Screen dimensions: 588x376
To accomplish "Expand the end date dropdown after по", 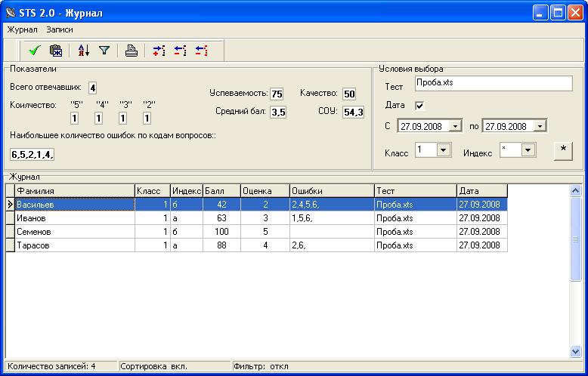I will [x=540, y=126].
